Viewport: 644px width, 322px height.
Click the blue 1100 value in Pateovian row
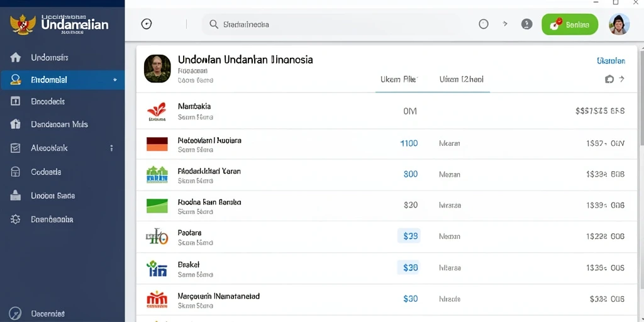[409, 143]
